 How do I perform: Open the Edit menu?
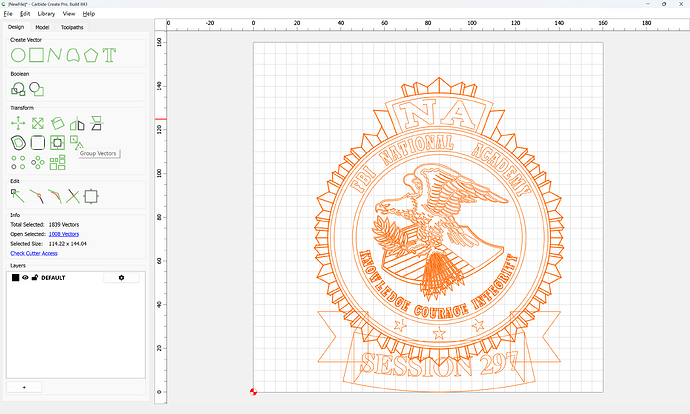25,14
